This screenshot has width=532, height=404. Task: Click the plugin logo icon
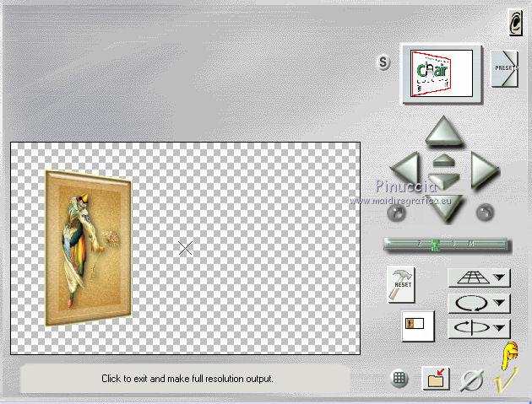[515, 23]
